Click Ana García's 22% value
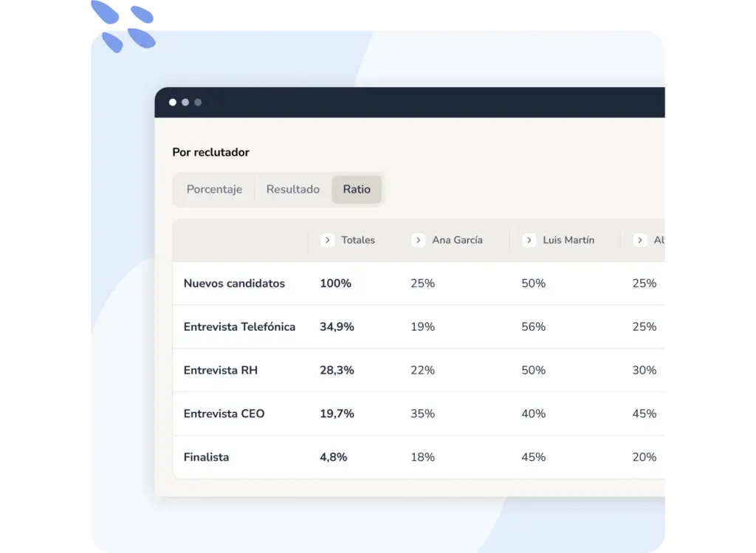 pos(423,371)
